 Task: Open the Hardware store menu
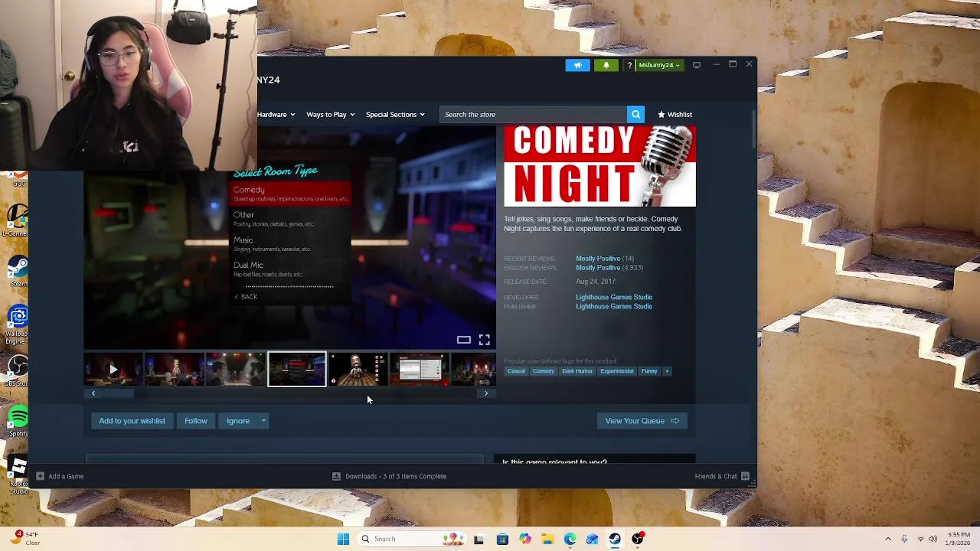(x=276, y=115)
